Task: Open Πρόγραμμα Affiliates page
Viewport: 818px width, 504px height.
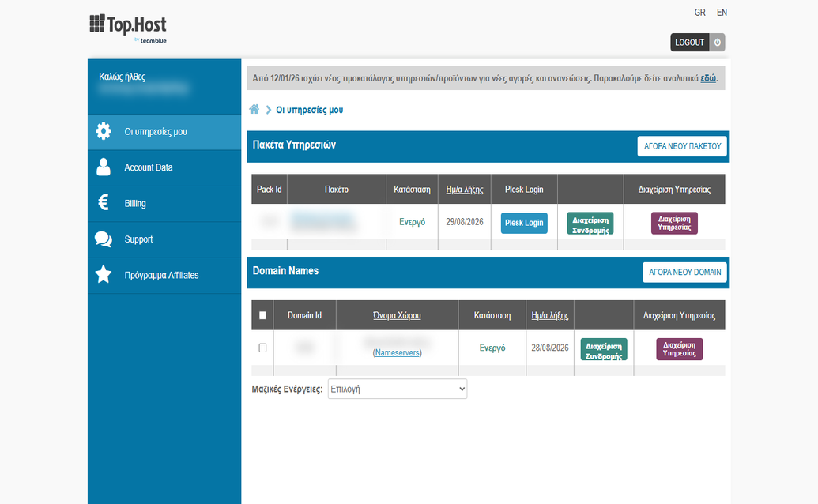Action: (164, 276)
